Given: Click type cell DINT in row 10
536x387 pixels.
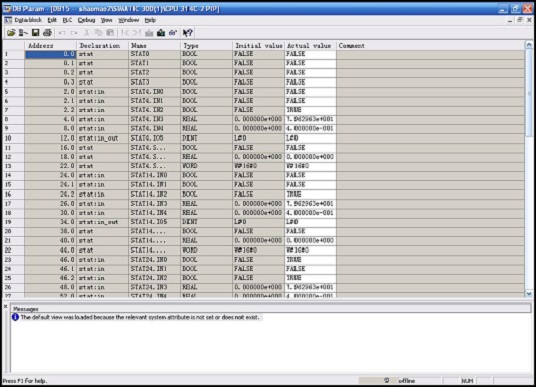Looking at the screenshot, I should [206, 138].
